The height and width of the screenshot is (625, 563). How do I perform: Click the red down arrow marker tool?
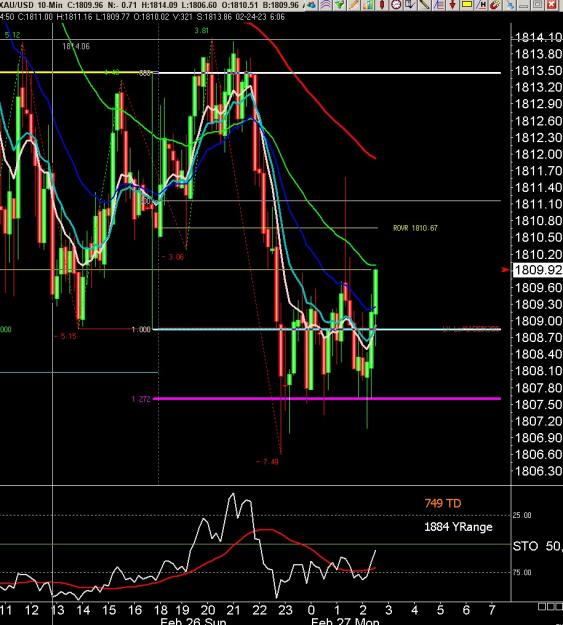pyautogui.click(x=452, y=4)
